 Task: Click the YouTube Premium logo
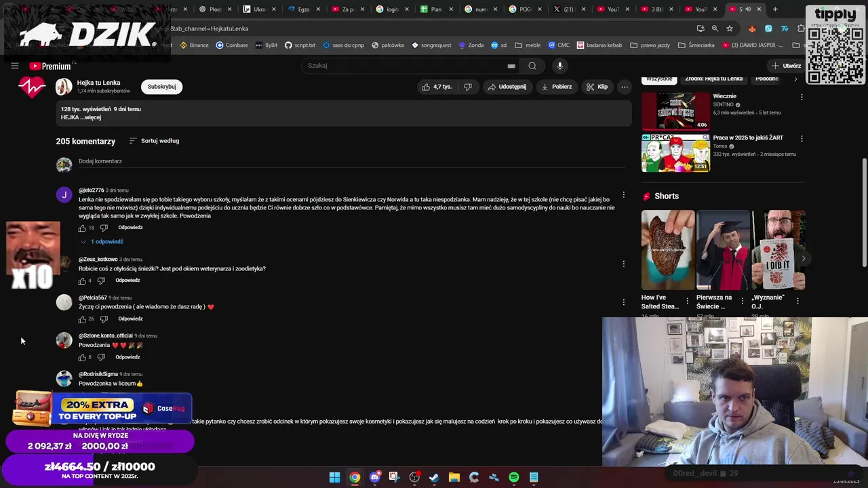tap(50, 66)
